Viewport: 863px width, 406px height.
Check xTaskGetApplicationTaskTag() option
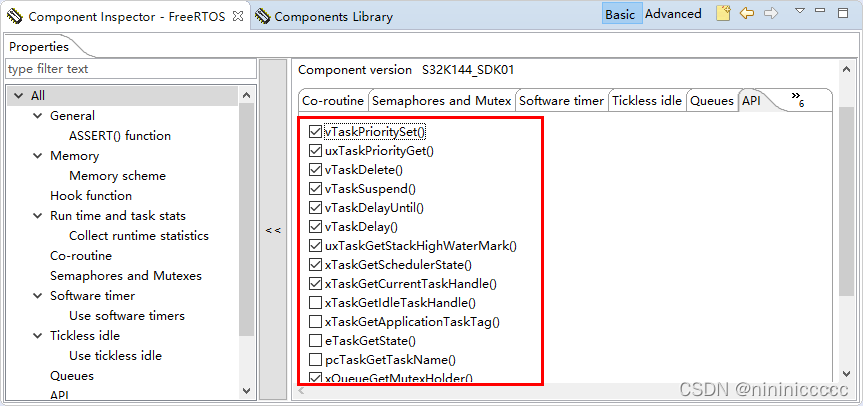click(x=315, y=322)
